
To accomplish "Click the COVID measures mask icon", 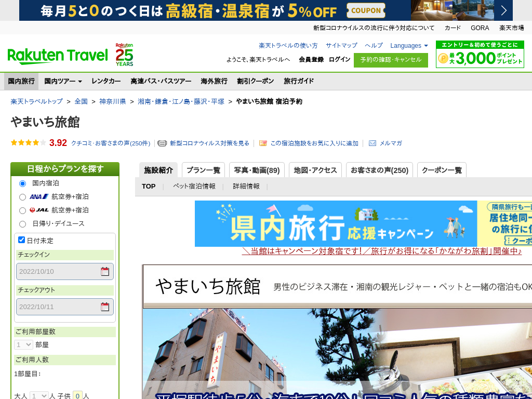I will tap(162, 143).
